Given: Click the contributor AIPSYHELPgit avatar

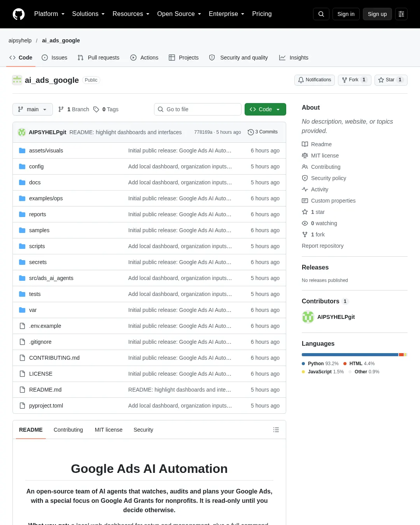Looking at the screenshot, I should coord(308,317).
